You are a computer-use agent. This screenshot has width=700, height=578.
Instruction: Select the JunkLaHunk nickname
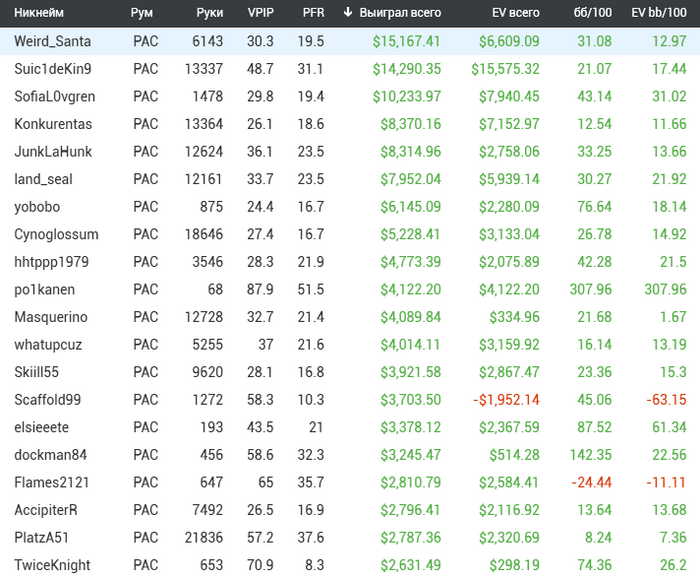(53, 152)
